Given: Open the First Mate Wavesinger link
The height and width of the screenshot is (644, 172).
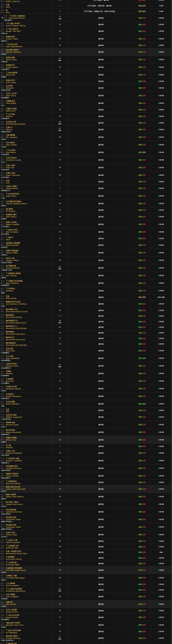Looking at the screenshot, I should pyautogui.click(x=15, y=578).
